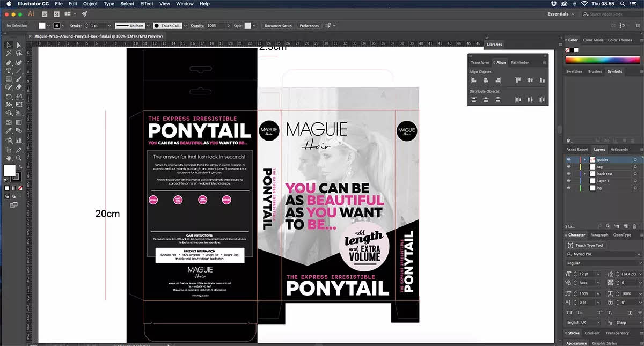Hide the back text layer

coord(568,174)
